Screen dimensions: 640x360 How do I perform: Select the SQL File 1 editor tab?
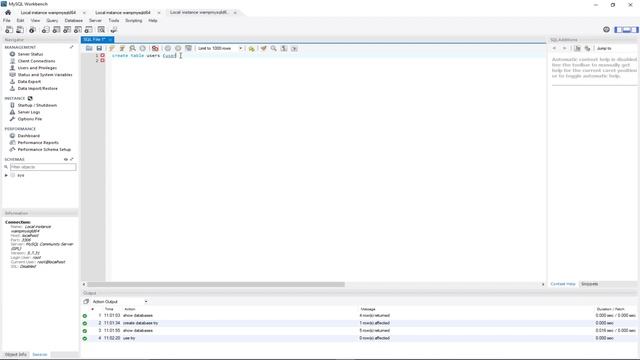98,40
